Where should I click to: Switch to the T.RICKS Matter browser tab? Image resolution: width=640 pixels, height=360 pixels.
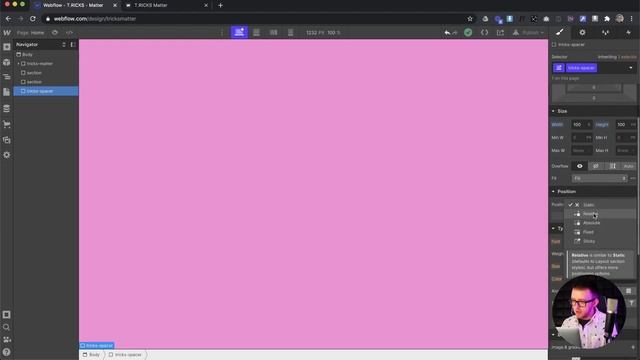(x=167, y=5)
